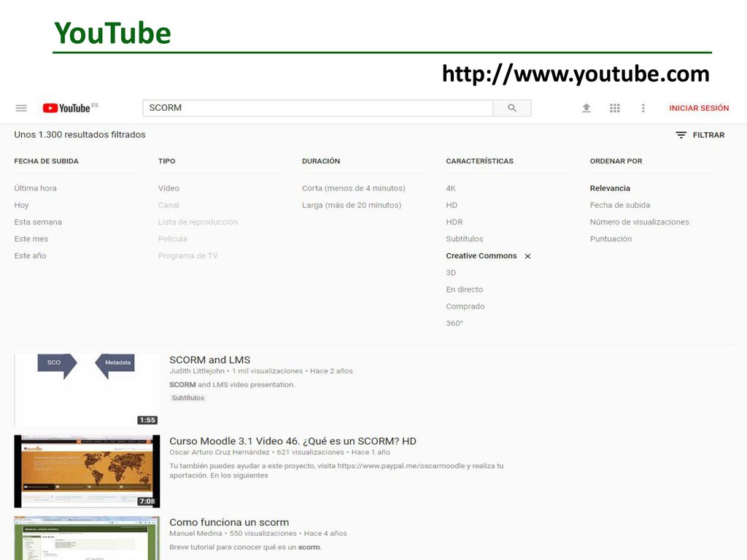This screenshot has width=747, height=560.
Task: Enable the 360° filter
Action: 454,323
